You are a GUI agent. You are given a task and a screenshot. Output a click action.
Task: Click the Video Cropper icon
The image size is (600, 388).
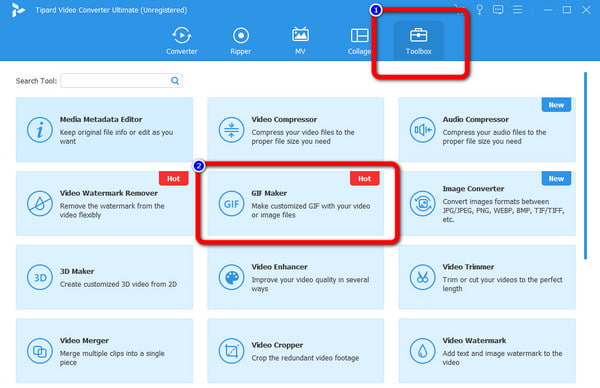pos(231,351)
